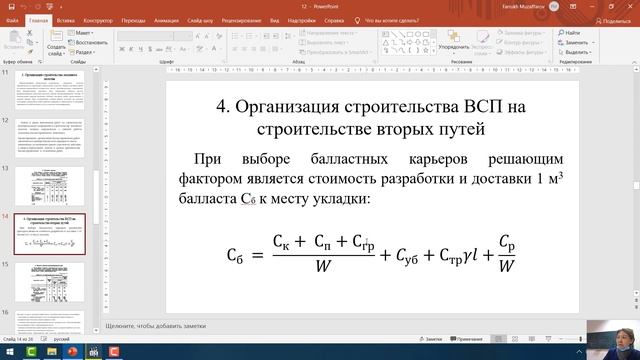640x360 pixels.
Task: Open Arrange (Упорядочить) options
Action: [x=453, y=42]
